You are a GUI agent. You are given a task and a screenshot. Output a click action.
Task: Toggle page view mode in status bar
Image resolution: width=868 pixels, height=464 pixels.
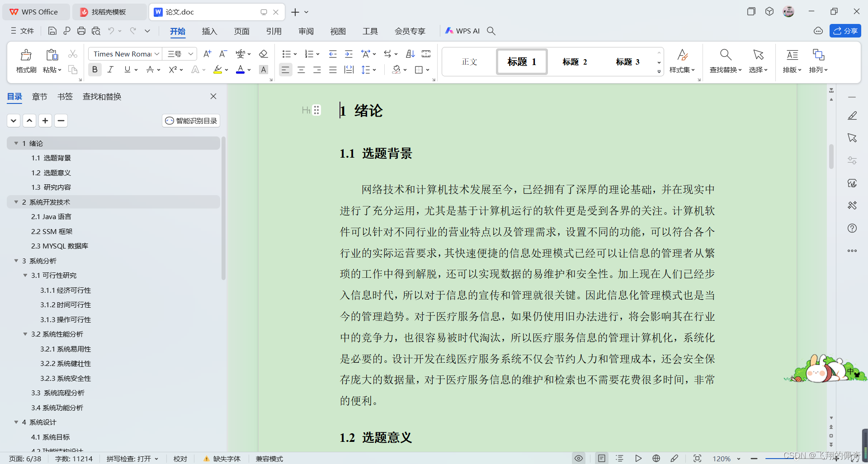pyautogui.click(x=601, y=458)
